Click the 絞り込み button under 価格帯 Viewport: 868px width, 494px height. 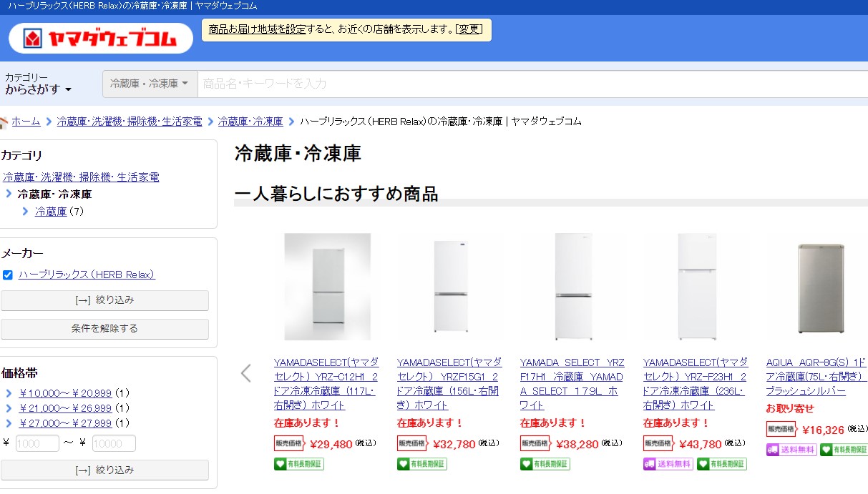104,470
